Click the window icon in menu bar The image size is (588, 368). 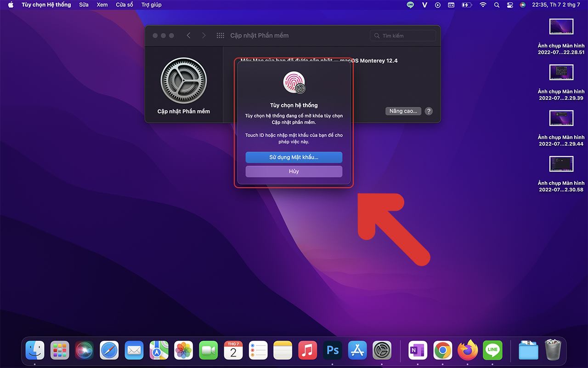click(x=451, y=5)
